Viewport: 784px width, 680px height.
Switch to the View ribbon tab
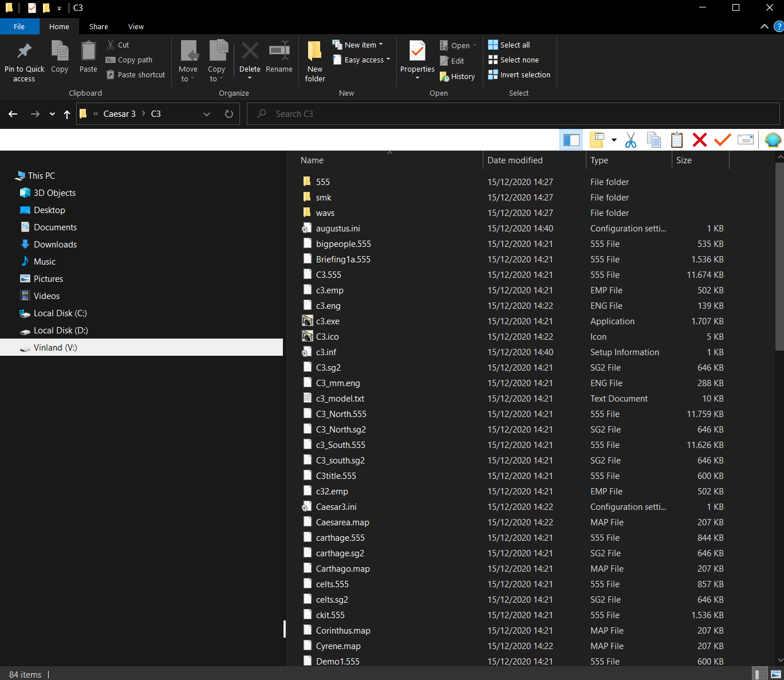136,26
